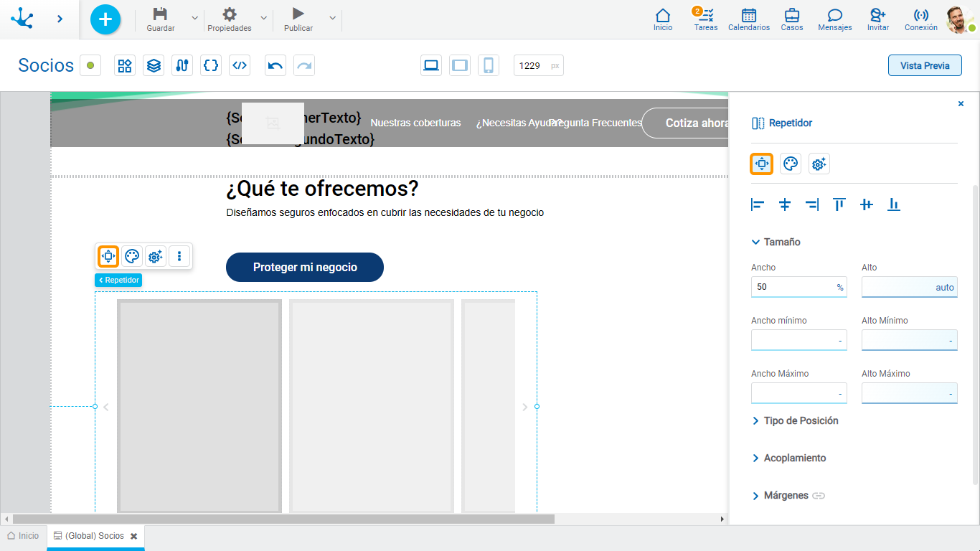The width and height of the screenshot is (980, 551).
Task: Click the undo arrow
Action: pos(275,65)
